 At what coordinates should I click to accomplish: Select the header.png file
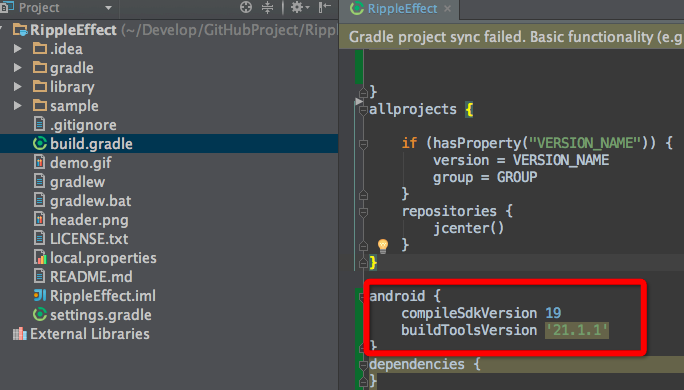click(x=89, y=220)
